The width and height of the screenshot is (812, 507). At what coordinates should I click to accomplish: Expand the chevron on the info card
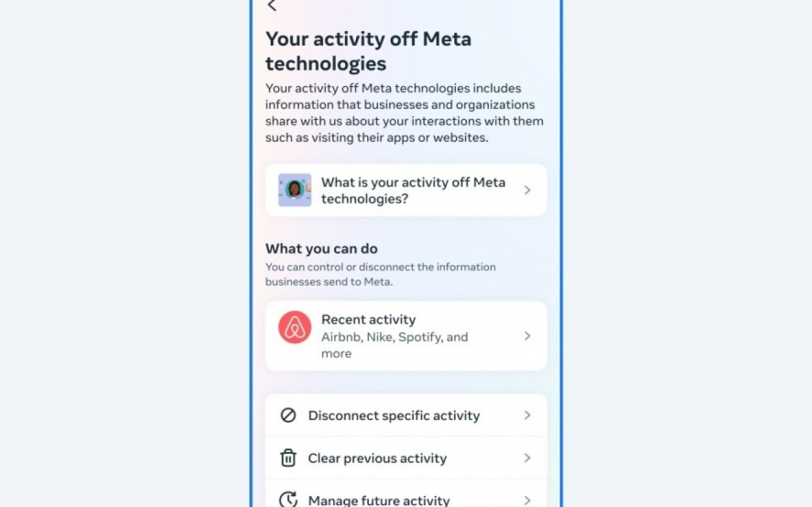tap(527, 190)
